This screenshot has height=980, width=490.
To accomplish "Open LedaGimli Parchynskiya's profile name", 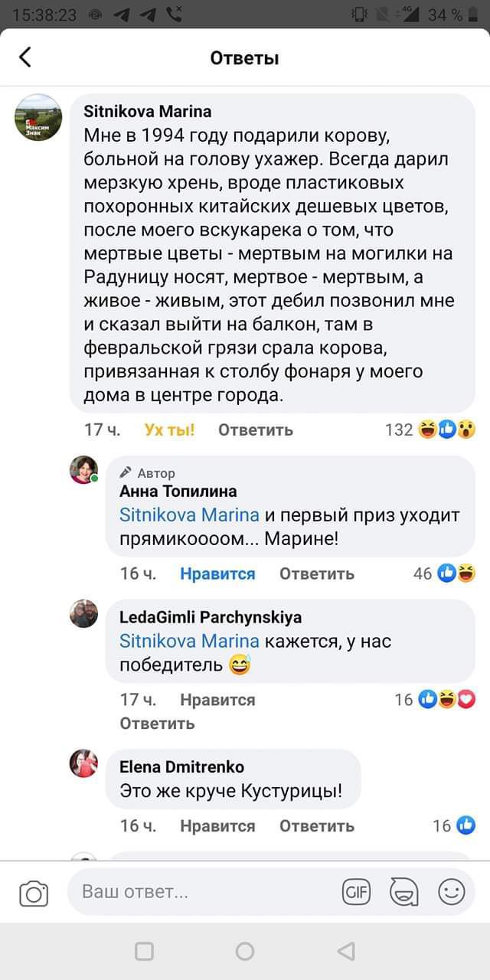I will point(211,617).
